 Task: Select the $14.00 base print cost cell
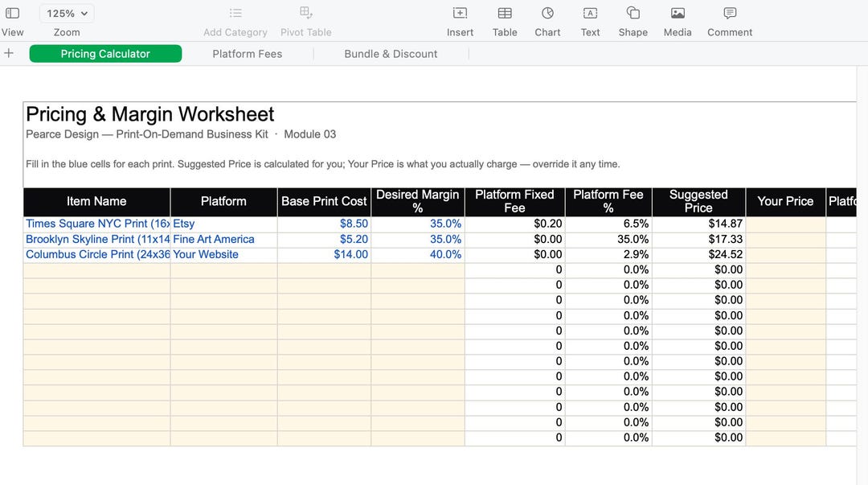point(324,254)
